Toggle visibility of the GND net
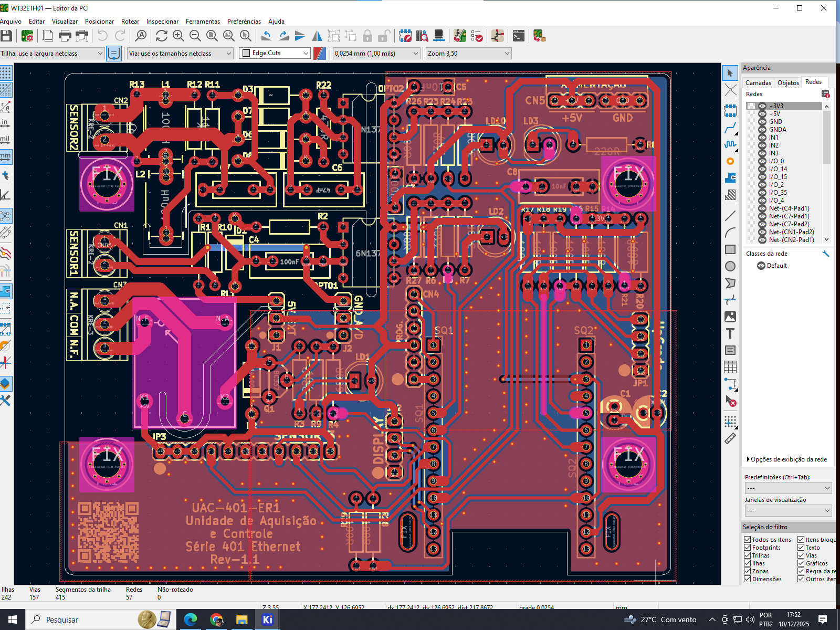 [762, 122]
